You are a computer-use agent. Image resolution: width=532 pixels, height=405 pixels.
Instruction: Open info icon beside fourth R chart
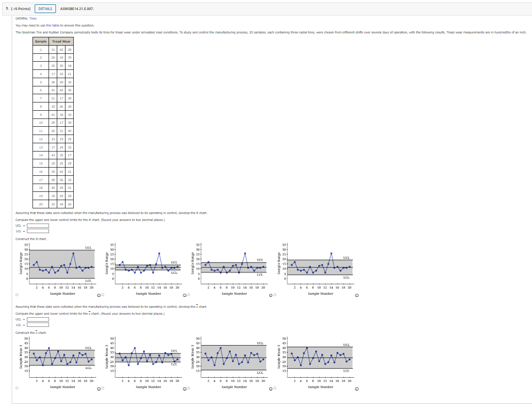pyautogui.click(x=357, y=296)
